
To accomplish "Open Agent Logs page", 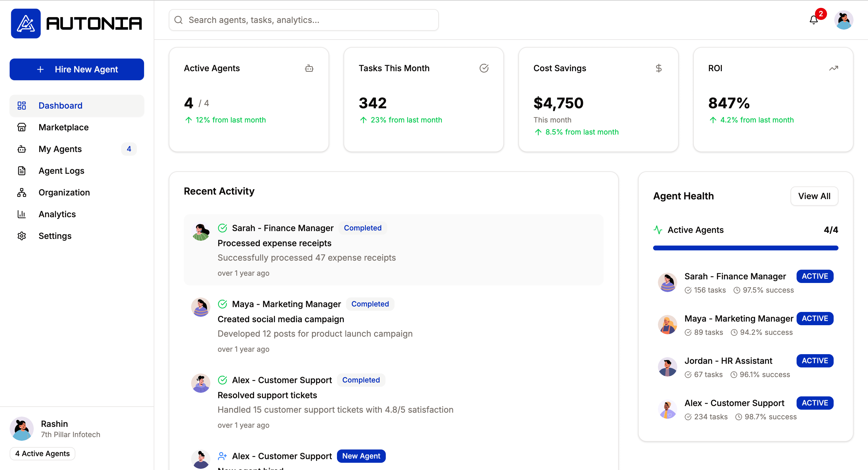I will point(61,171).
